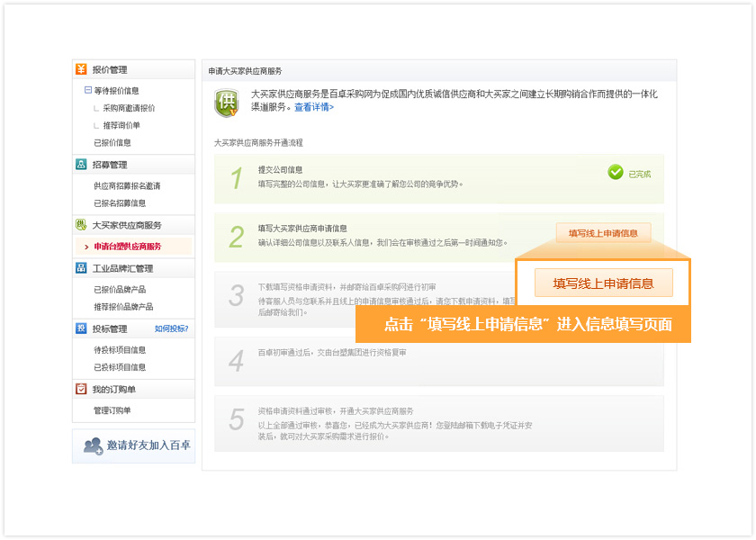Click the 填写线上申请信息 button in step 2
Screen dimensions: 756x540
point(603,233)
